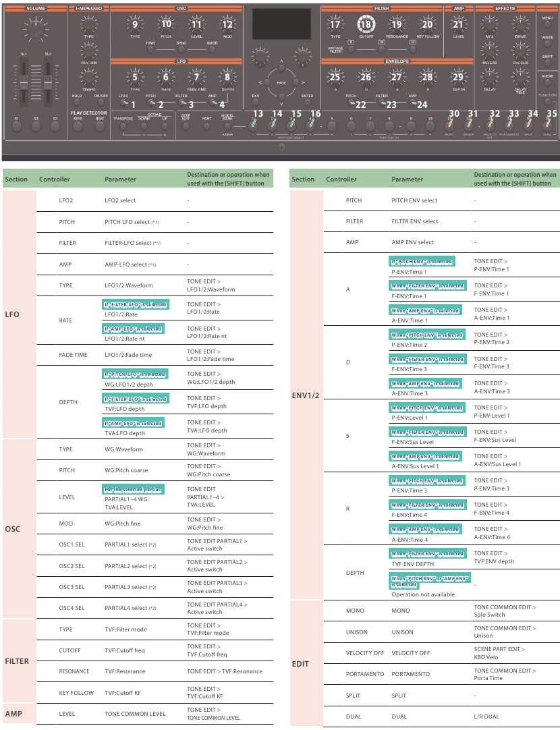The width and height of the screenshot is (560, 730).
Task: Push the EXIT button
Action: (256, 104)
